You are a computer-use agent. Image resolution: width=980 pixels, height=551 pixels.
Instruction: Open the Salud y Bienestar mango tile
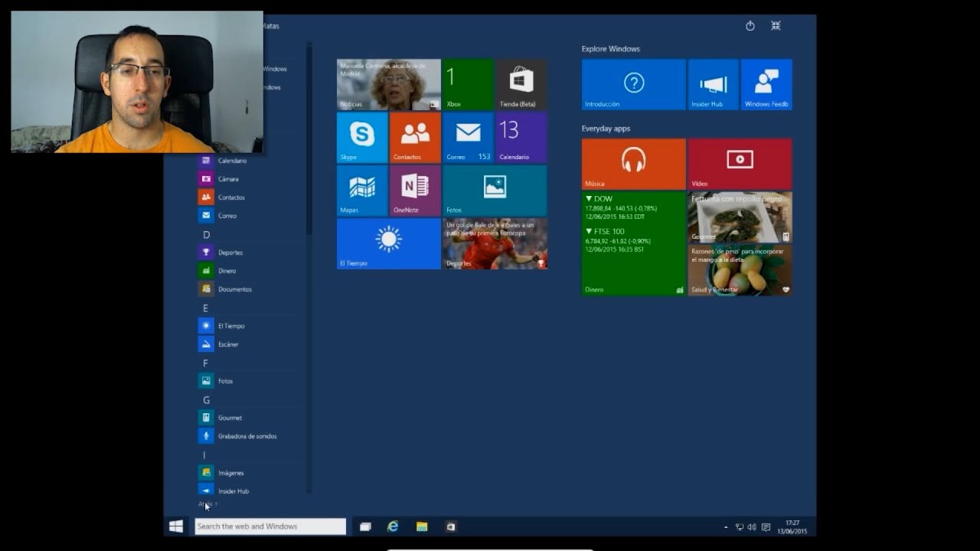point(740,270)
